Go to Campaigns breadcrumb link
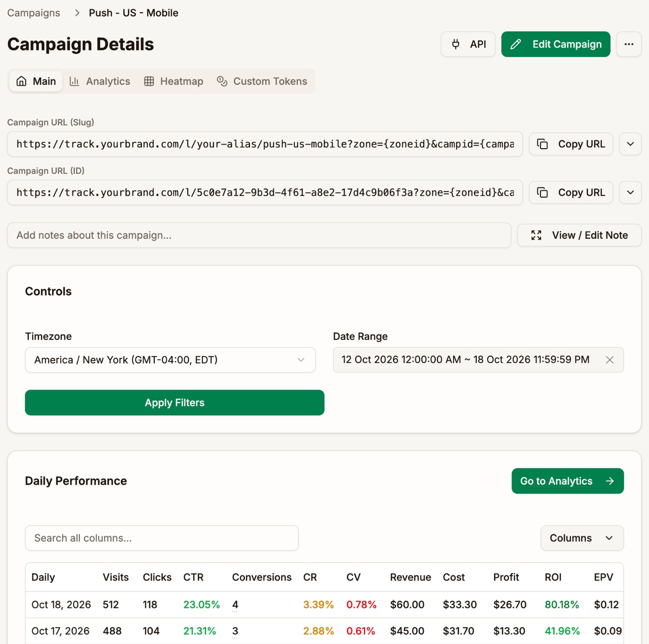Viewport: 649px width, 644px height. tap(33, 13)
